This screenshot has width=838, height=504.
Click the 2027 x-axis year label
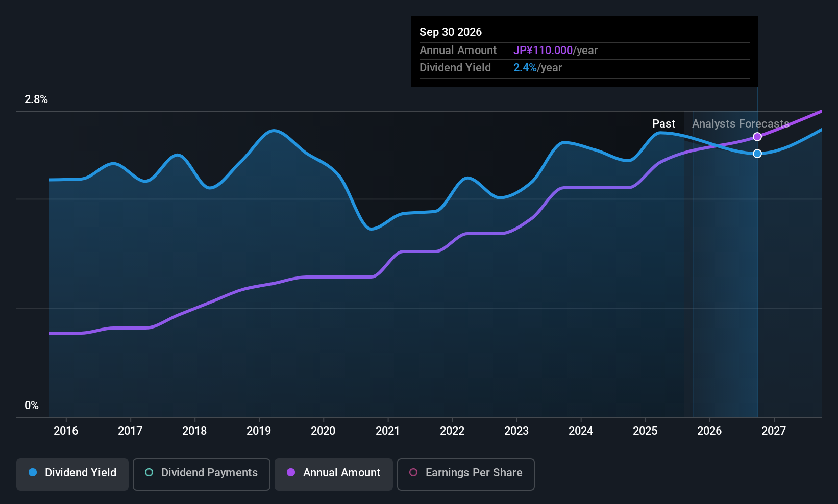774,431
